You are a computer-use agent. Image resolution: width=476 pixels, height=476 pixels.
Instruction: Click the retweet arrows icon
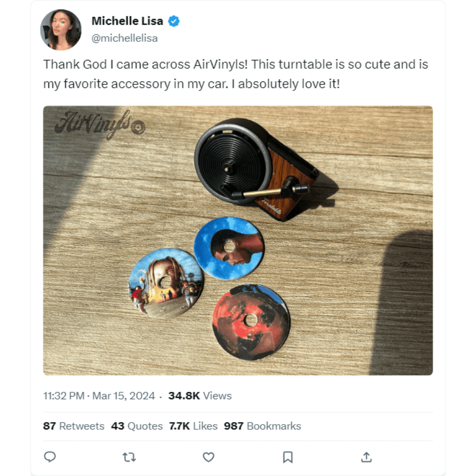129,457
